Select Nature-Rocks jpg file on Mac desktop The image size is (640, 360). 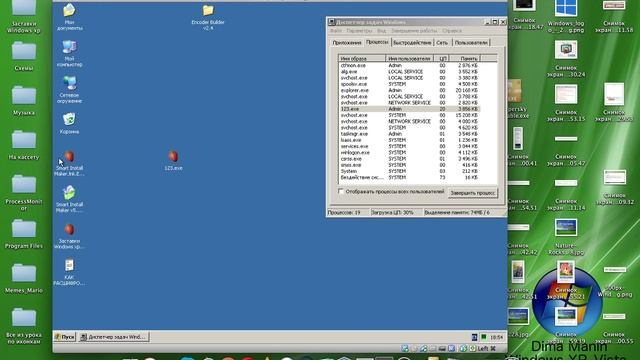[566, 228]
